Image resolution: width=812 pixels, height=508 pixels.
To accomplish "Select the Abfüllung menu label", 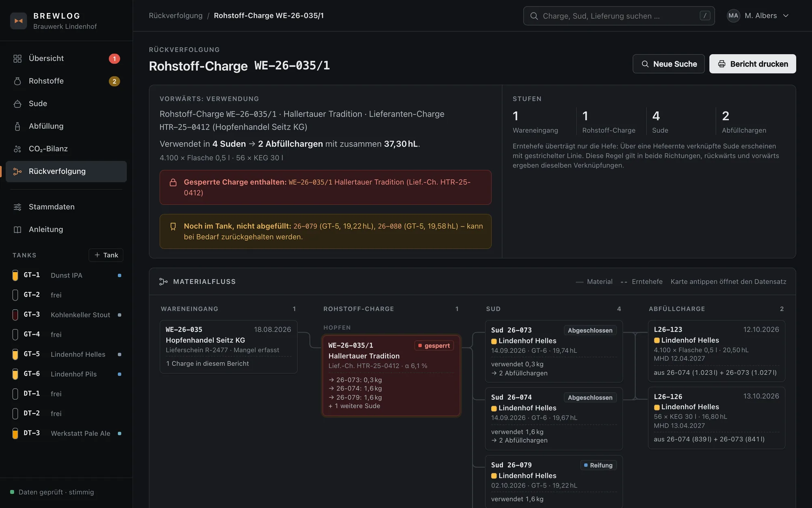I will coord(46,126).
